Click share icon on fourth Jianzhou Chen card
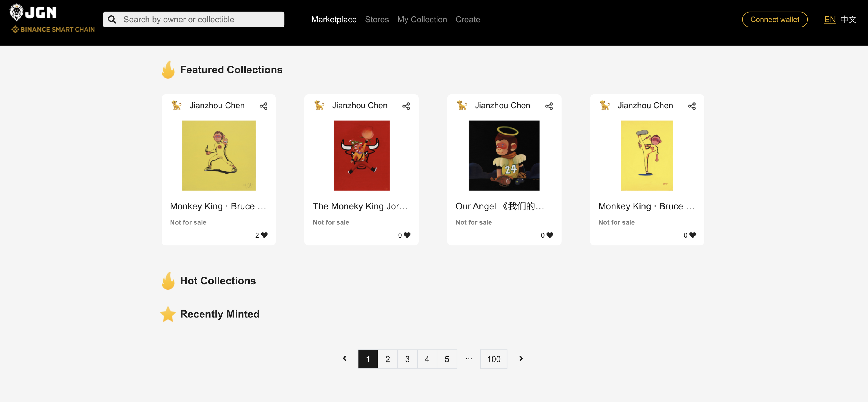The height and width of the screenshot is (402, 868). coord(691,106)
